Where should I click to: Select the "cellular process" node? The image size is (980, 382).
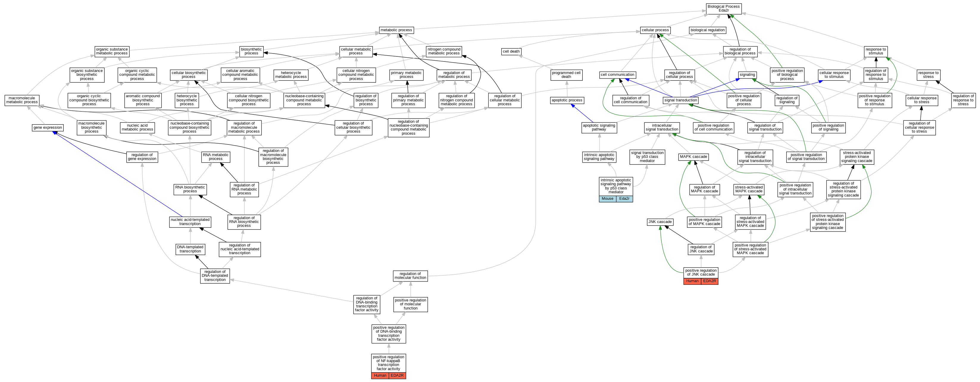(x=655, y=30)
